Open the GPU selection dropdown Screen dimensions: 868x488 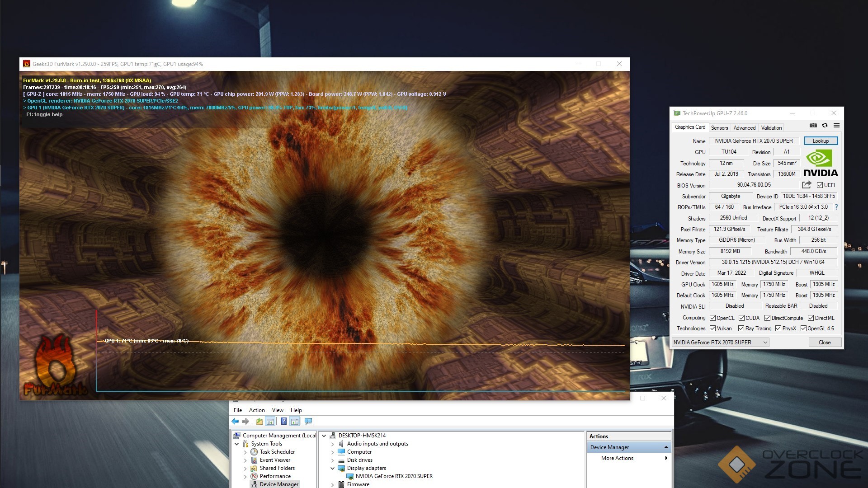(x=765, y=342)
